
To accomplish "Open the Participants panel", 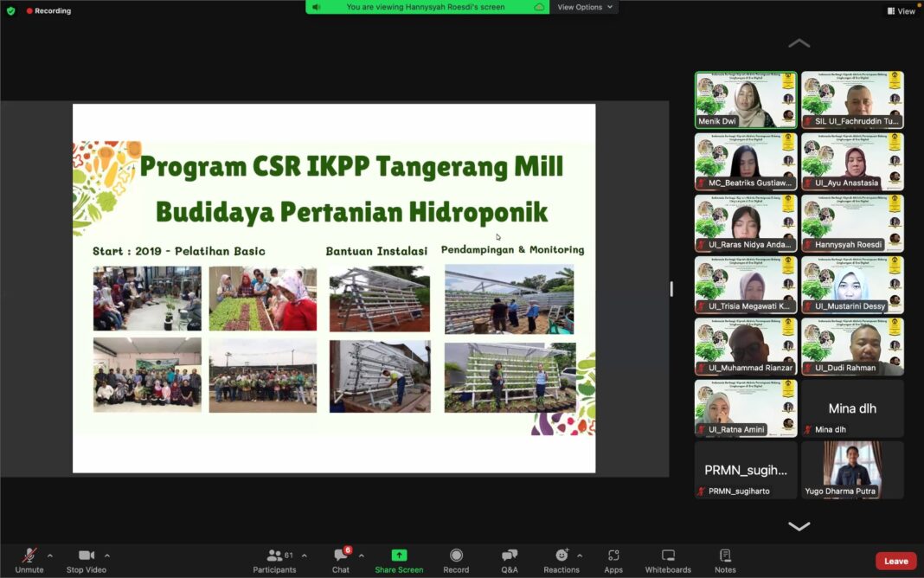I will [x=274, y=560].
